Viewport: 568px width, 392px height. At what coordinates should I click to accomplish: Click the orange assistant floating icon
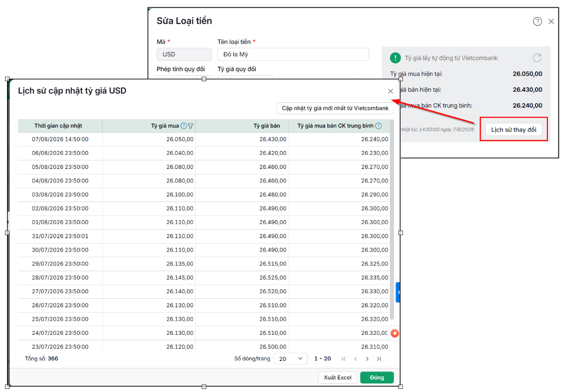tap(395, 333)
